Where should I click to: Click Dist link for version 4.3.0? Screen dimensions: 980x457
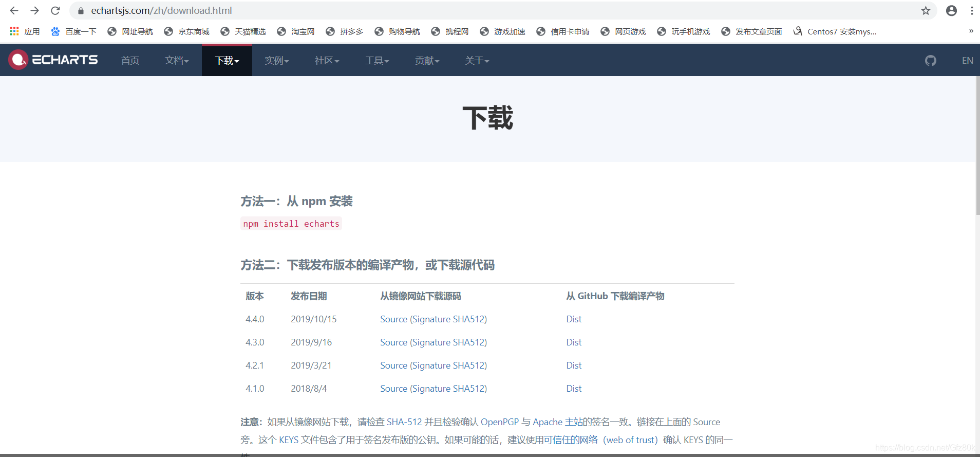[574, 342]
